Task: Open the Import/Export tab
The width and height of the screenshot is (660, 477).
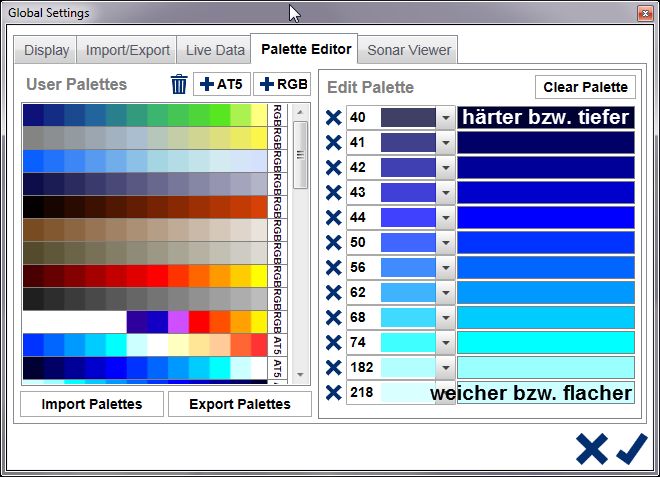Action: pos(128,50)
